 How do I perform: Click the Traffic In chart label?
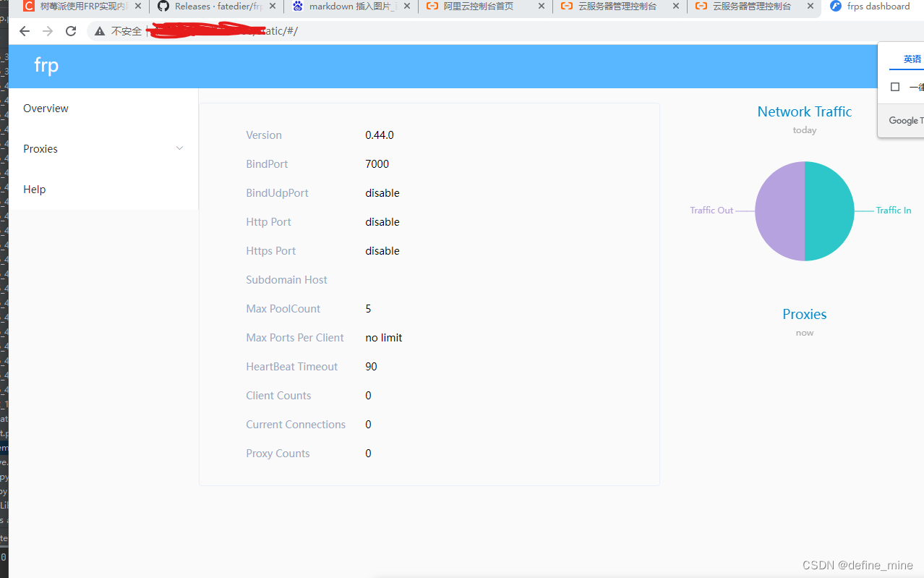(894, 211)
